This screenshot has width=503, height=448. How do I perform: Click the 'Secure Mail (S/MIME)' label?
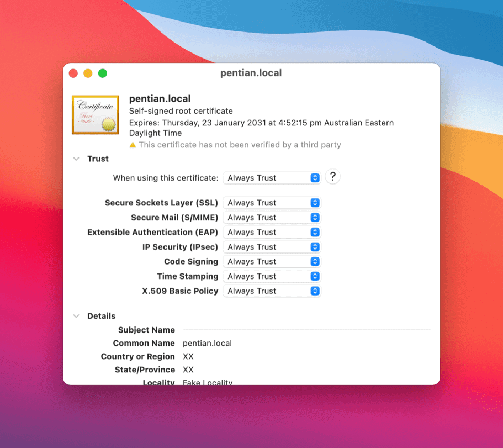pyautogui.click(x=174, y=218)
